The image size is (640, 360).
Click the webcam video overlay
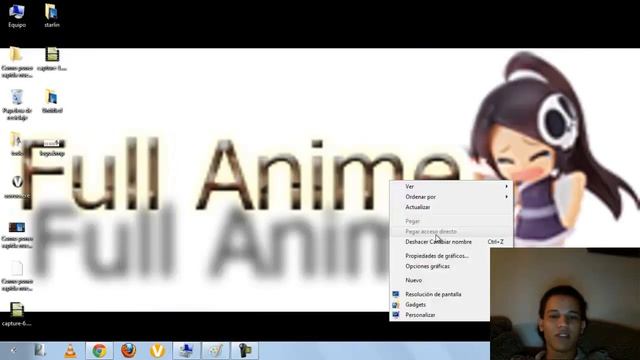(x=565, y=304)
